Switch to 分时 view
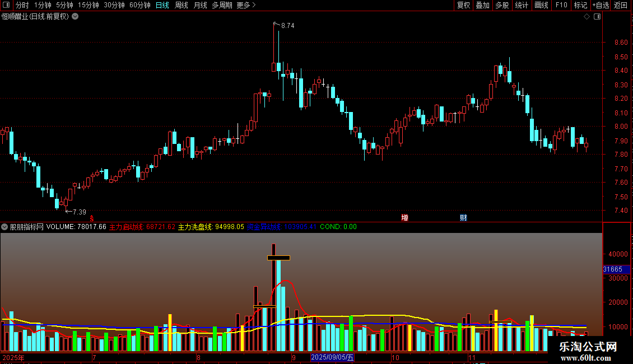 coord(22,5)
